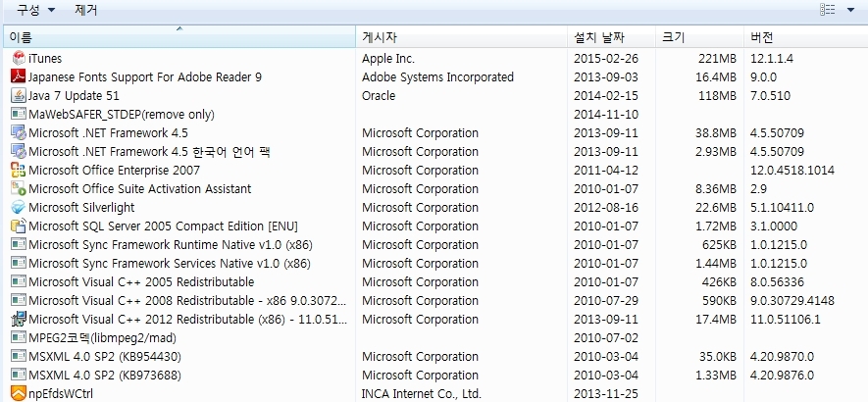Screen dimensions: 868x402
Task: Click the npEfdsWCtrl shield icon
Action: click(18, 393)
